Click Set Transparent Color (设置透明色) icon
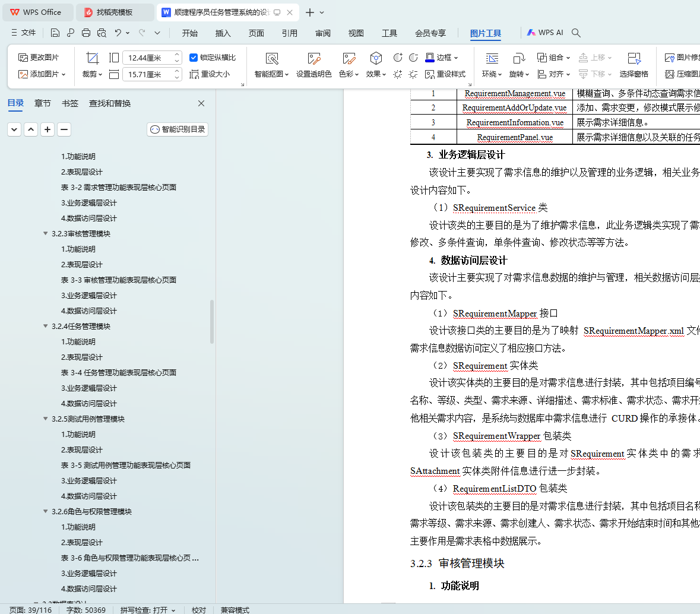700x614 pixels. (314, 59)
